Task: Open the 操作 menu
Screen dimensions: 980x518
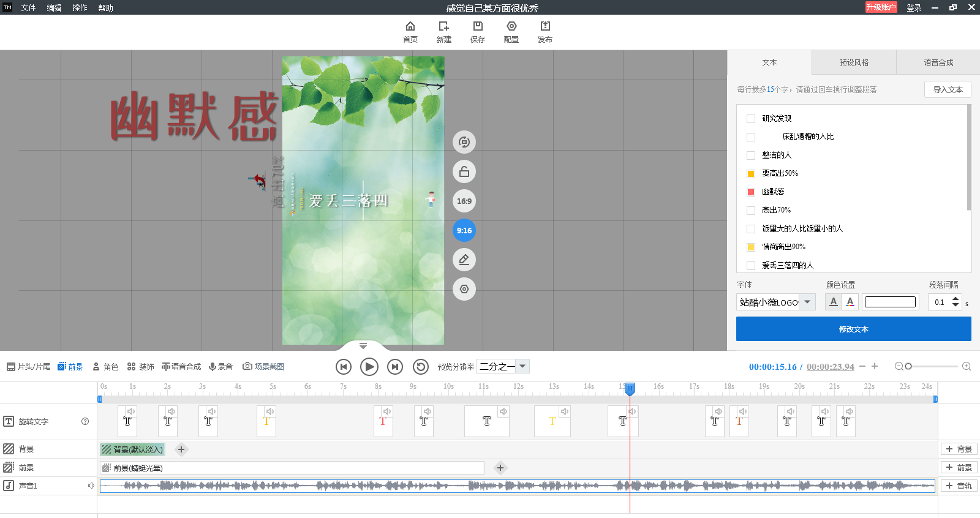Action: (80, 8)
